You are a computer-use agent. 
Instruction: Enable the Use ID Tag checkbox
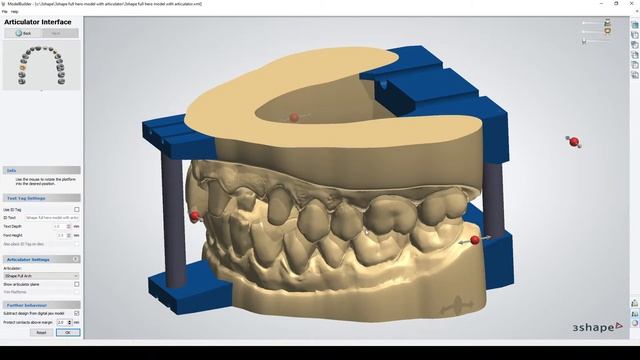click(77, 209)
